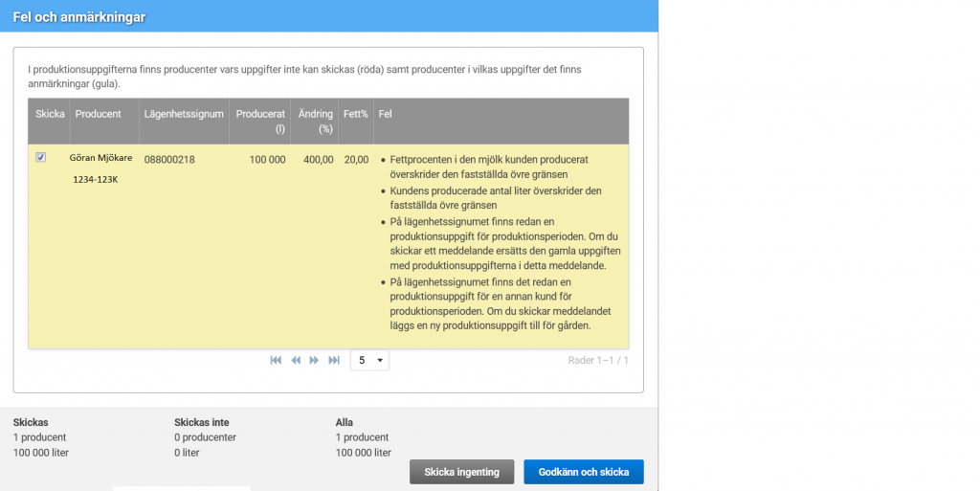Open rows-per-page dropdown showing 5
Screen dimensions: 980x491
pos(370,361)
